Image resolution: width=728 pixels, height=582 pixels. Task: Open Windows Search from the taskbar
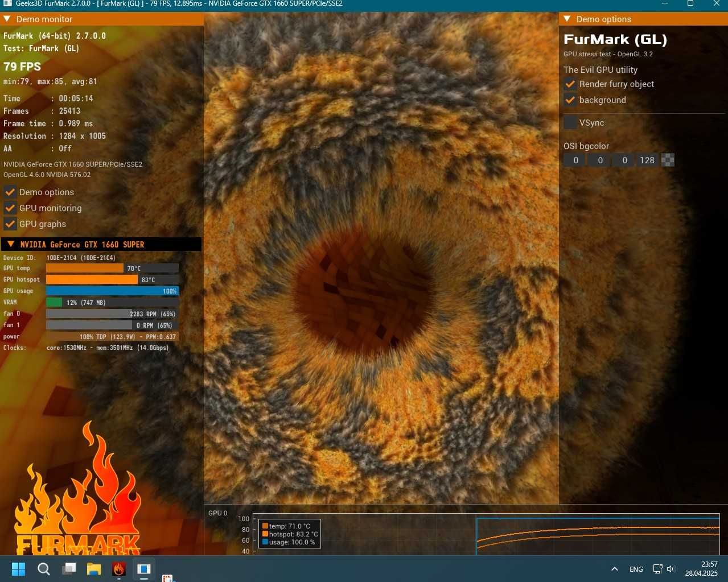(44, 569)
